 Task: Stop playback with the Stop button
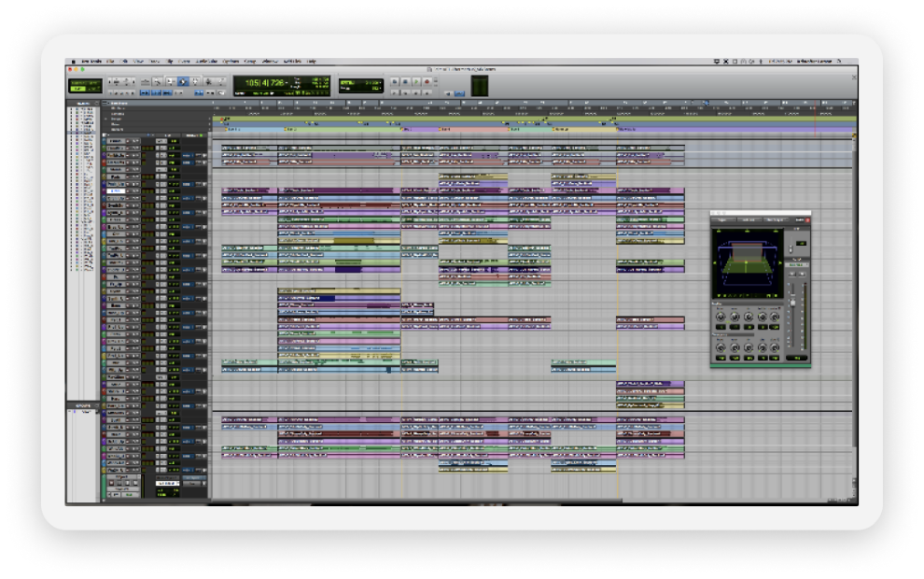point(405,82)
